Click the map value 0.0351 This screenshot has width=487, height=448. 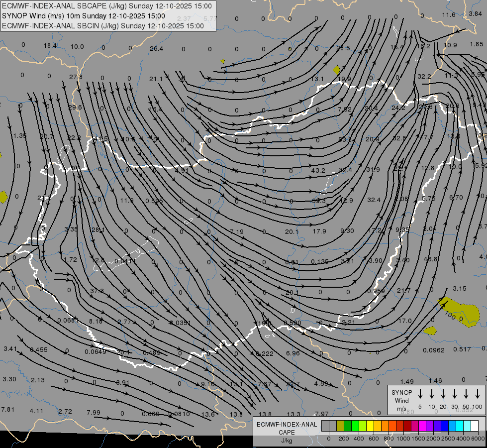181,323
